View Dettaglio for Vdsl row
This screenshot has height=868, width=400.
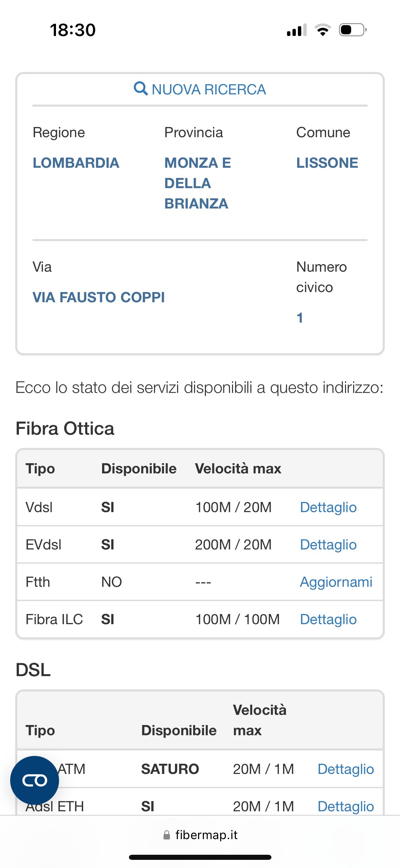coord(328,507)
